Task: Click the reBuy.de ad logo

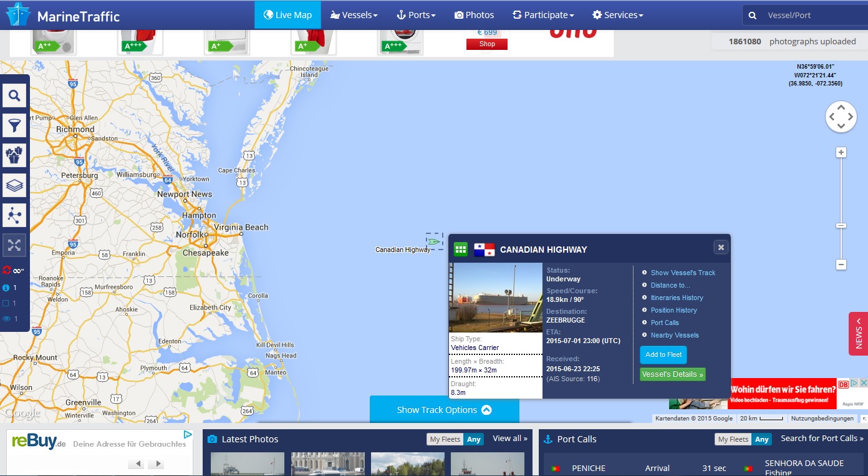Action: (x=39, y=442)
